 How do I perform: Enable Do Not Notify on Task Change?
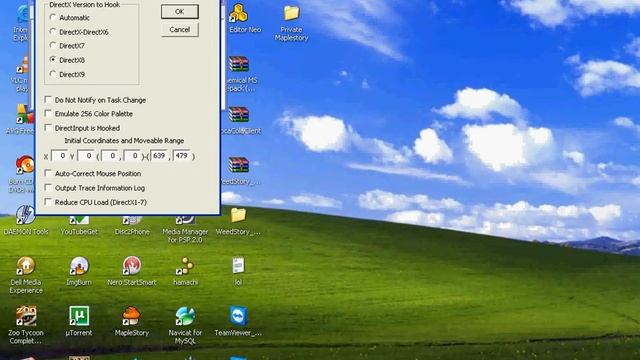pyautogui.click(x=48, y=100)
